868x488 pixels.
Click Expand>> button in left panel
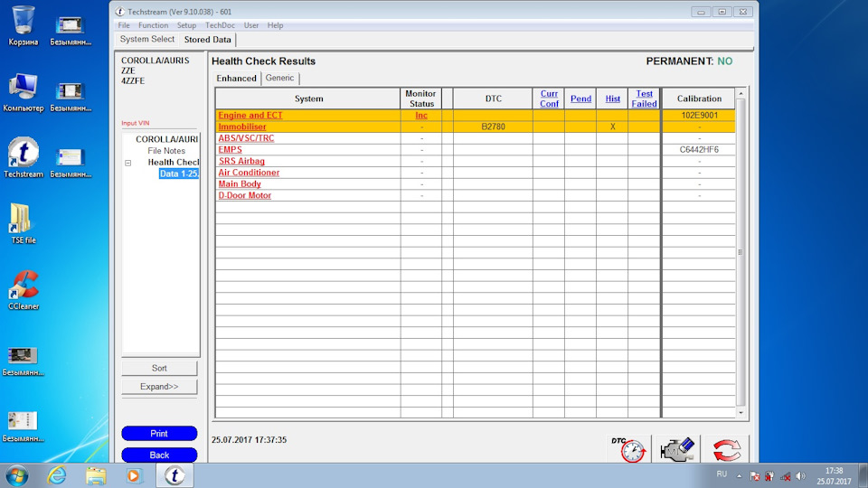click(x=159, y=386)
